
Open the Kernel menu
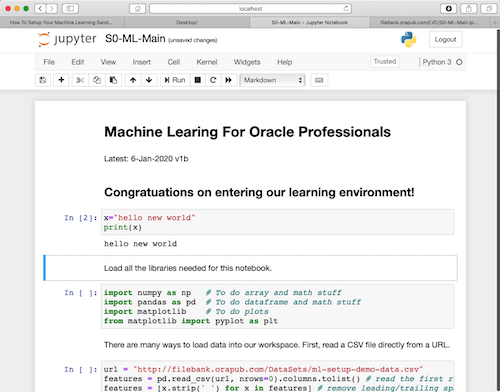207,62
